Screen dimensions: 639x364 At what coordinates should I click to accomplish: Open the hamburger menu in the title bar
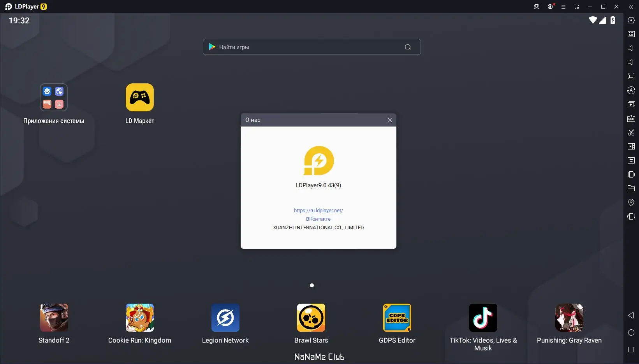click(x=563, y=7)
